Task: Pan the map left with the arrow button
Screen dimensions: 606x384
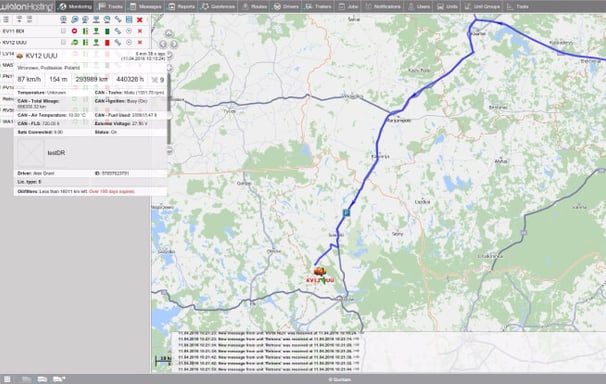Action: [163, 44]
